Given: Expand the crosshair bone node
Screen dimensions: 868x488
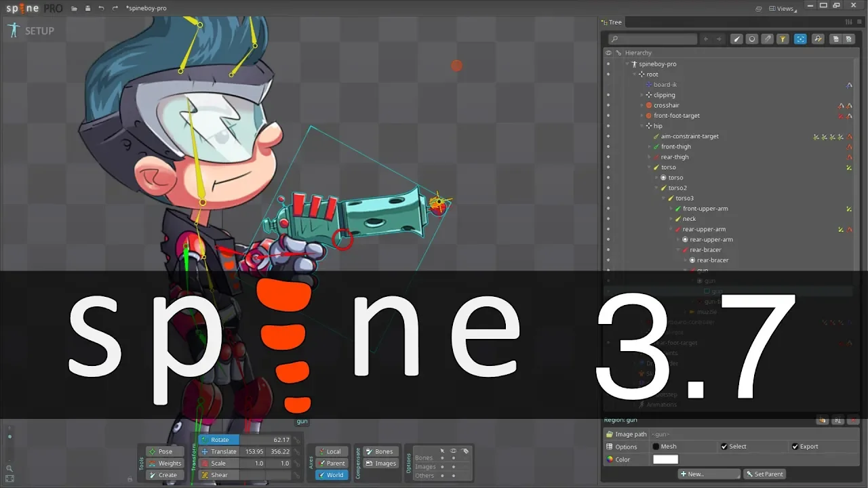Looking at the screenshot, I should pyautogui.click(x=642, y=105).
